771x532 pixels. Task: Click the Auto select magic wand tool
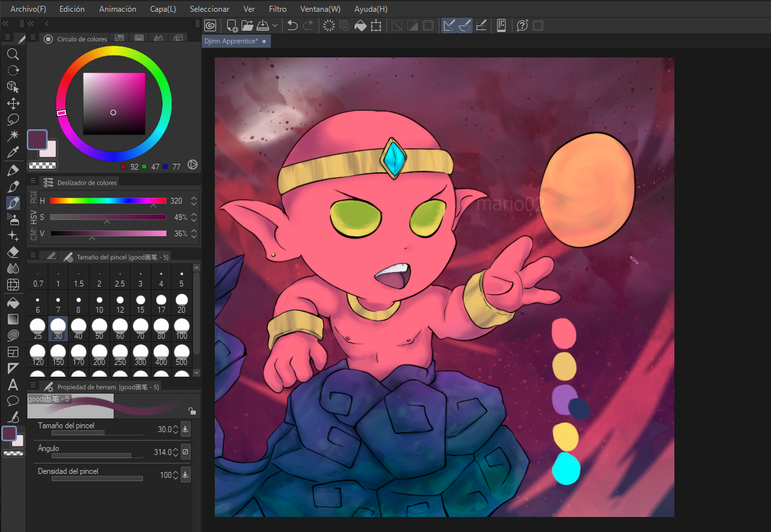pyautogui.click(x=12, y=136)
